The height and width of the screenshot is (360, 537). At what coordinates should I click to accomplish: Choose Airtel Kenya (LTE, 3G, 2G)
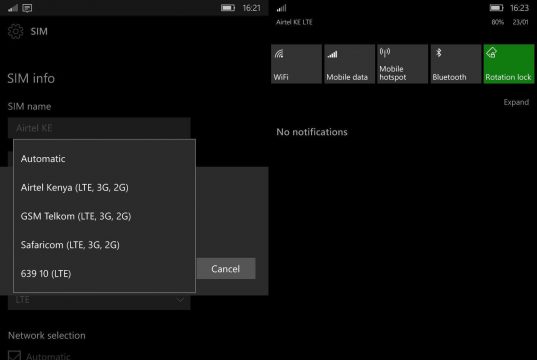pyautogui.click(x=104, y=188)
